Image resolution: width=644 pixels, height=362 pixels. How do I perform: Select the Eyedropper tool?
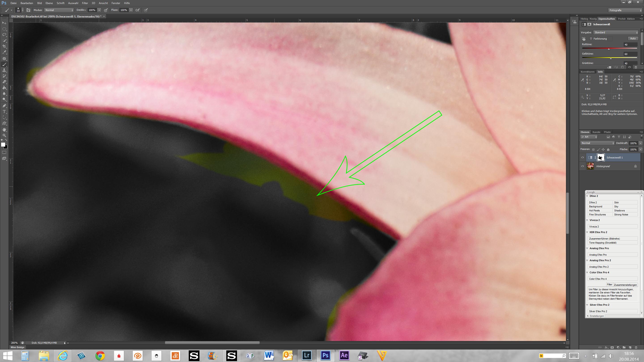pyautogui.click(x=4, y=52)
